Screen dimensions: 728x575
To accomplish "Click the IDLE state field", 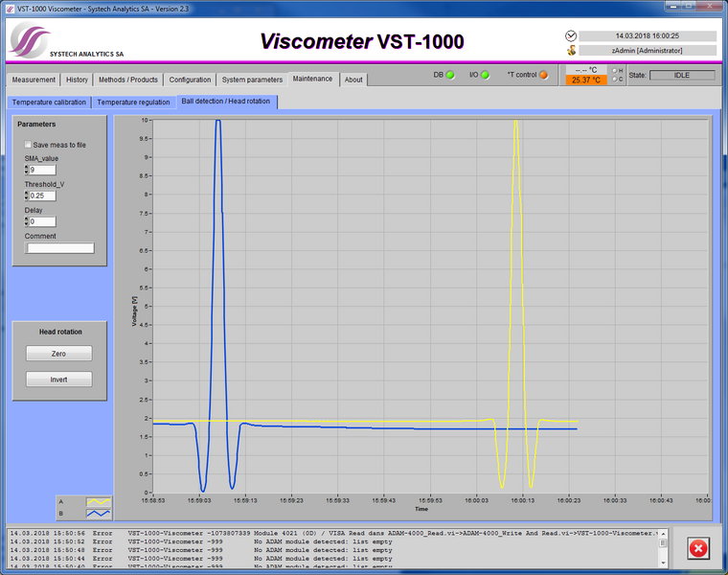I will tap(682, 76).
